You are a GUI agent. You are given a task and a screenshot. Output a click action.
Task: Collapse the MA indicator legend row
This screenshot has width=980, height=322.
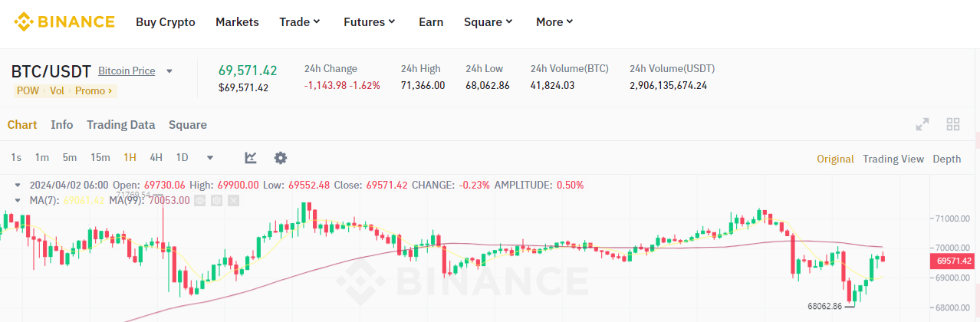18,200
